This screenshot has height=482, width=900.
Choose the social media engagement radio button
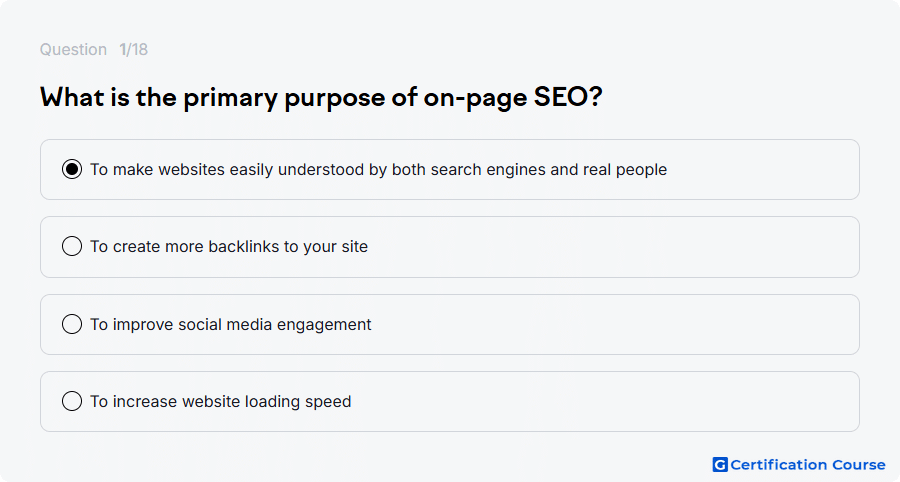coord(72,324)
